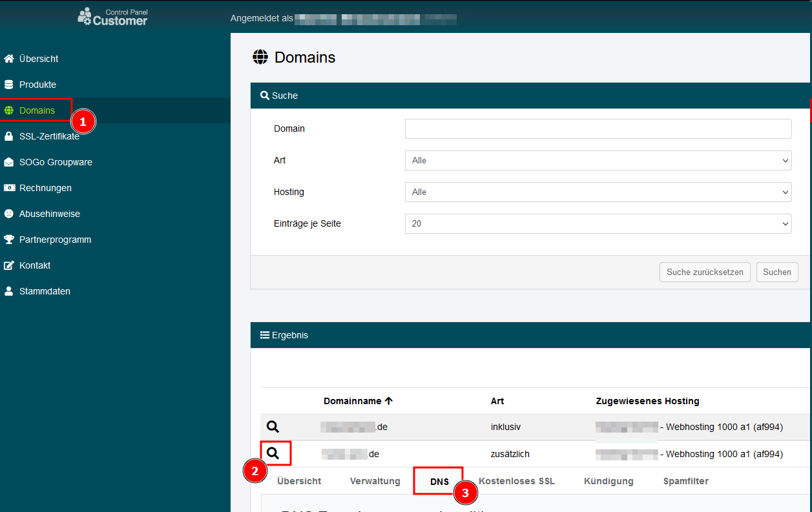The height and width of the screenshot is (512, 812).
Task: Open Stammdaten in the sidebar
Action: click(x=45, y=291)
